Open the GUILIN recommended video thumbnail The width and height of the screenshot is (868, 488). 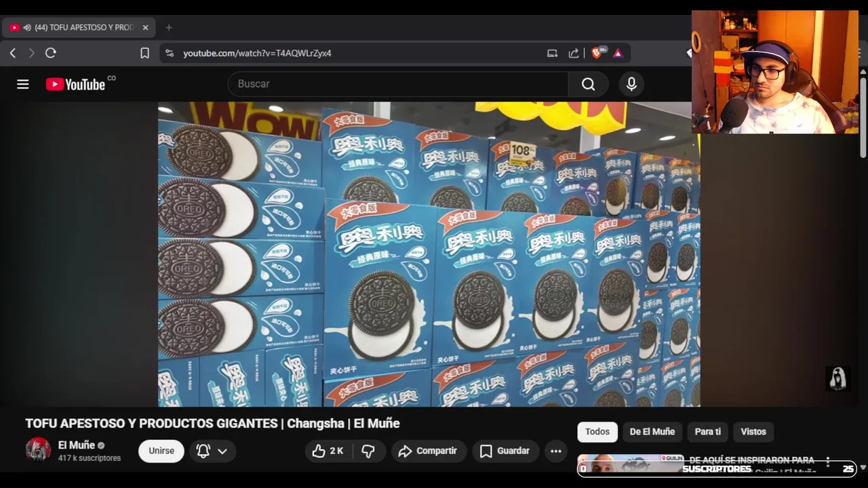tap(631, 464)
